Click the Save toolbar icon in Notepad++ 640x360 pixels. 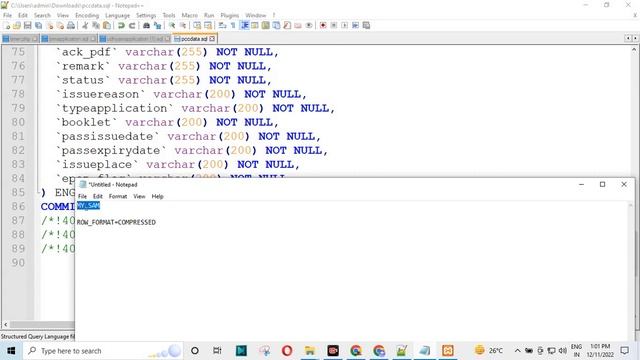coord(28,25)
